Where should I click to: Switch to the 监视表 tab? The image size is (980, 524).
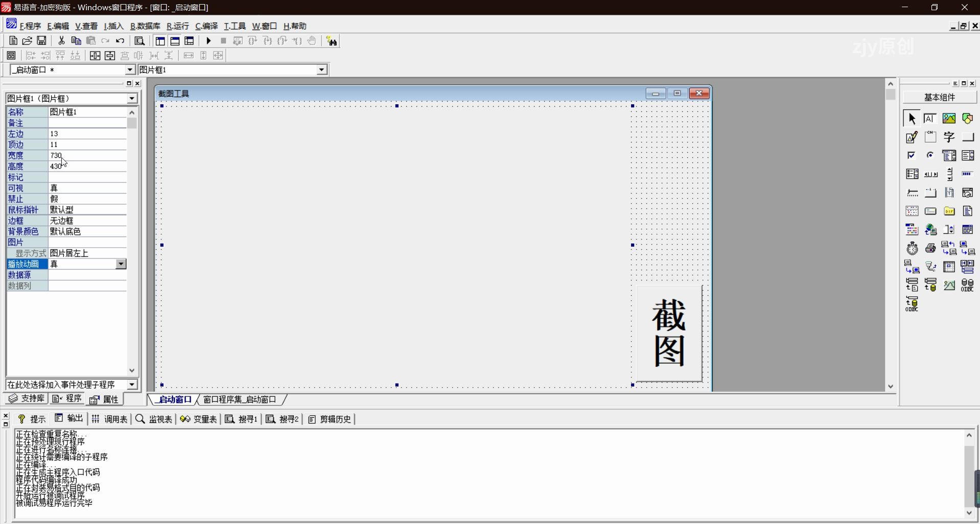point(154,419)
